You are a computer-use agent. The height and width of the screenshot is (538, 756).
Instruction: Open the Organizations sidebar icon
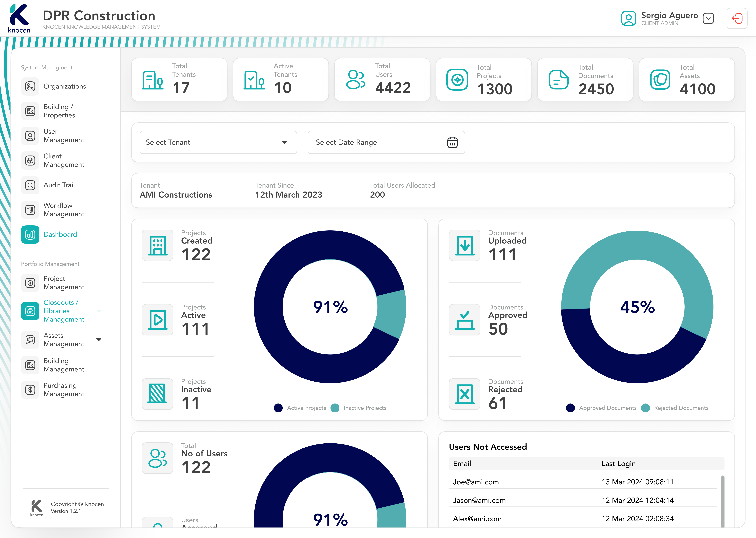click(x=30, y=86)
